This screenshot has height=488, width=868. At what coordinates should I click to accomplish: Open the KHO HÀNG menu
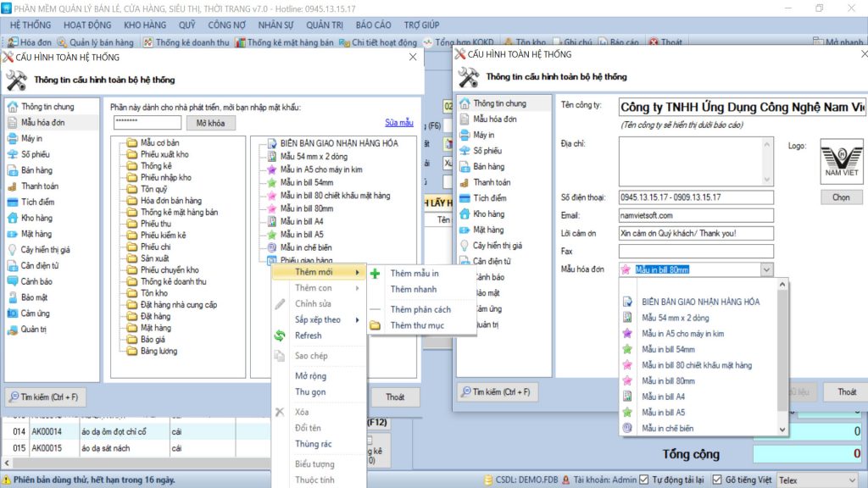pos(147,25)
